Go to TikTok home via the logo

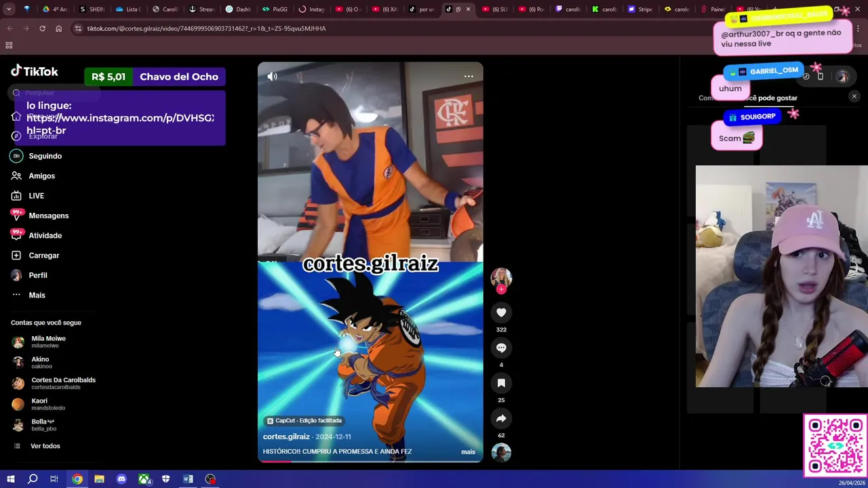(x=35, y=71)
